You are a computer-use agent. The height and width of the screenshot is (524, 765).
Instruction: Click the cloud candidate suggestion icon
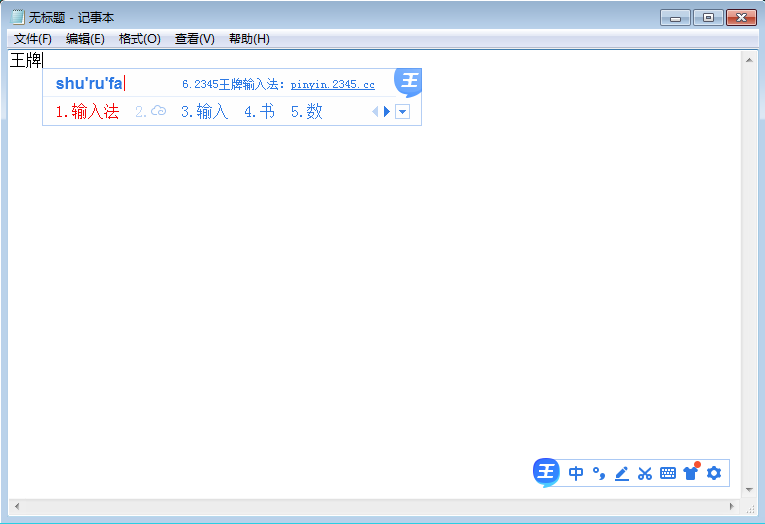click(x=157, y=112)
